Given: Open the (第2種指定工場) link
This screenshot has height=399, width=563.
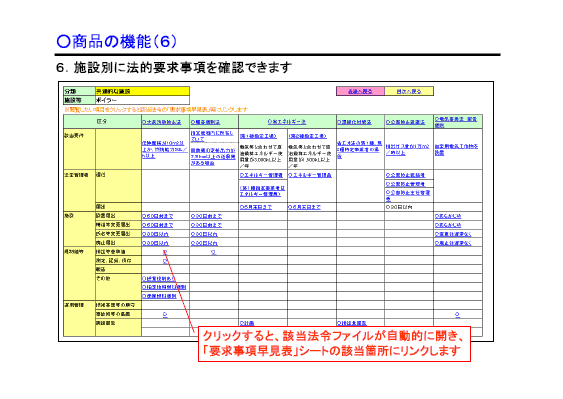Looking at the screenshot, I should coord(308,136).
